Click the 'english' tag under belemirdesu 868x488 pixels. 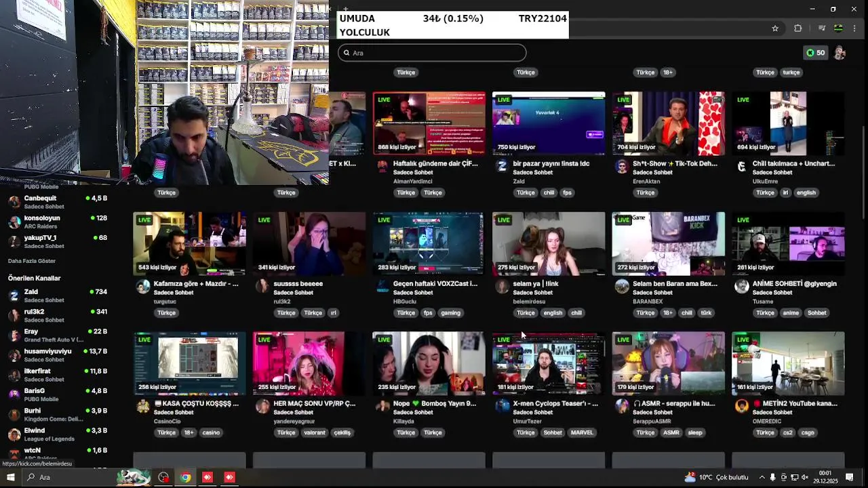(553, 312)
